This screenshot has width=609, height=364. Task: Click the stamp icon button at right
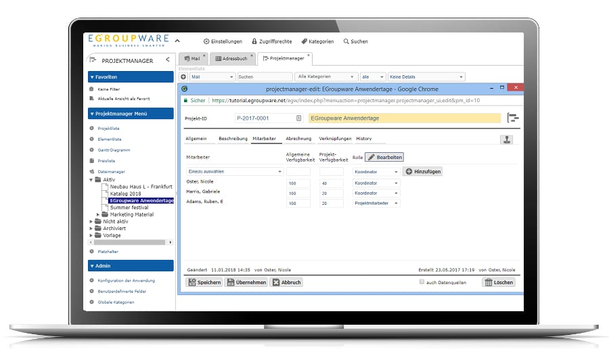point(506,139)
